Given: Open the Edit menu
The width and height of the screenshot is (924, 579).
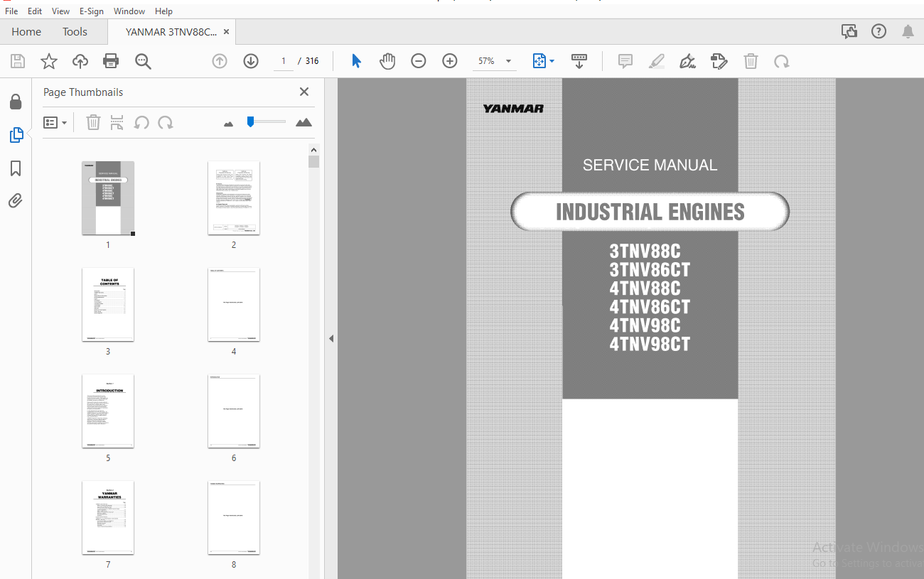Looking at the screenshot, I should (x=35, y=11).
